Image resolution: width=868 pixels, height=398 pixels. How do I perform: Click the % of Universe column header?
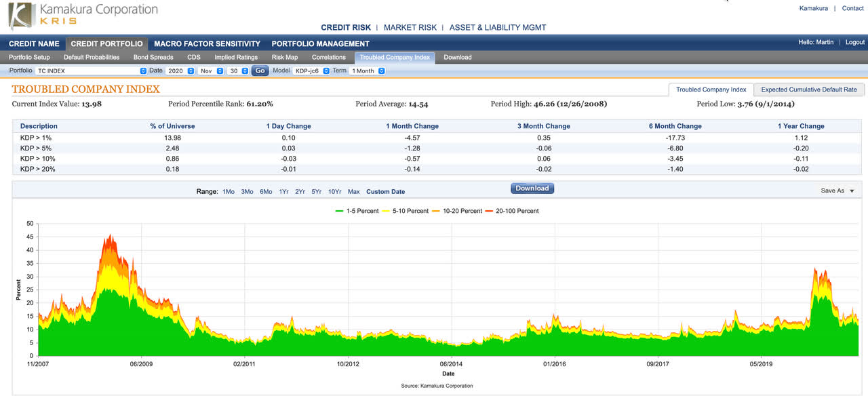(172, 126)
